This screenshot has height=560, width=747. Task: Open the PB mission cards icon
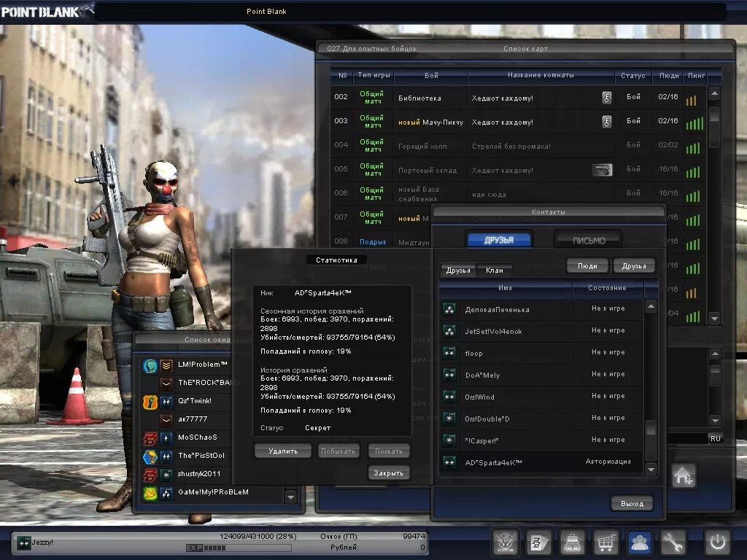coord(539,542)
